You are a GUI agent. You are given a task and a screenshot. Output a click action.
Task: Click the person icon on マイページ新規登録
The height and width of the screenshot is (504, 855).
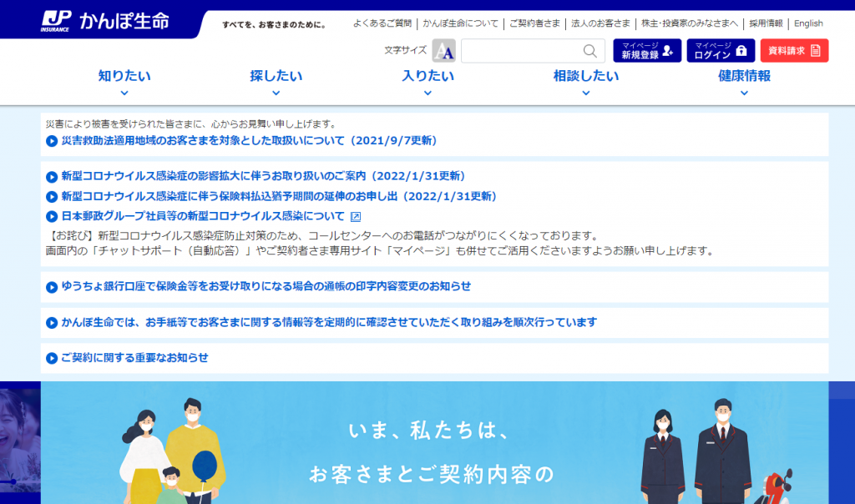[670, 51]
